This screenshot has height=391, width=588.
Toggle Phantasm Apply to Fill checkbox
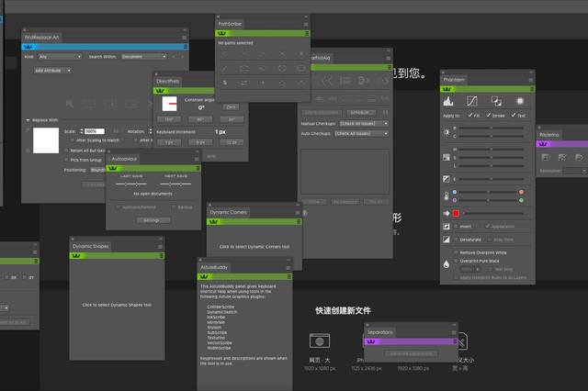pyautogui.click(x=470, y=115)
